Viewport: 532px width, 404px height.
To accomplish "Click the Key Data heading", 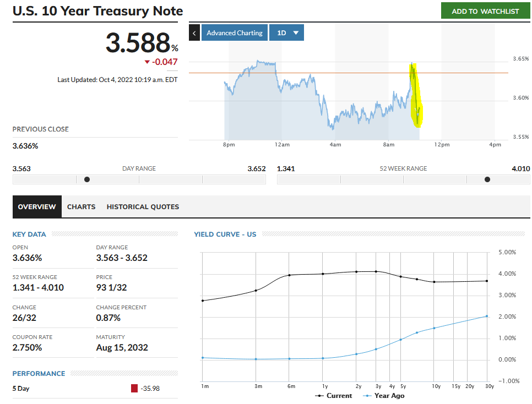I will [29, 234].
